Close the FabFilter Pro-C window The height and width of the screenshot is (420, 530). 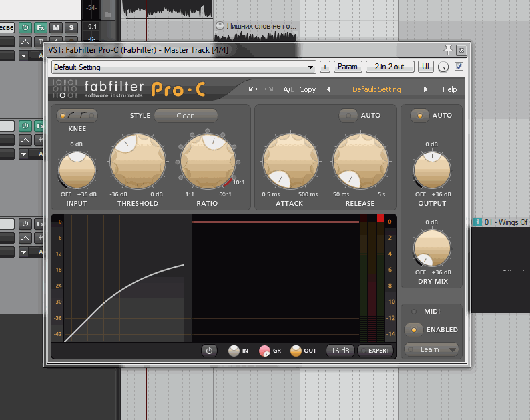[461, 50]
